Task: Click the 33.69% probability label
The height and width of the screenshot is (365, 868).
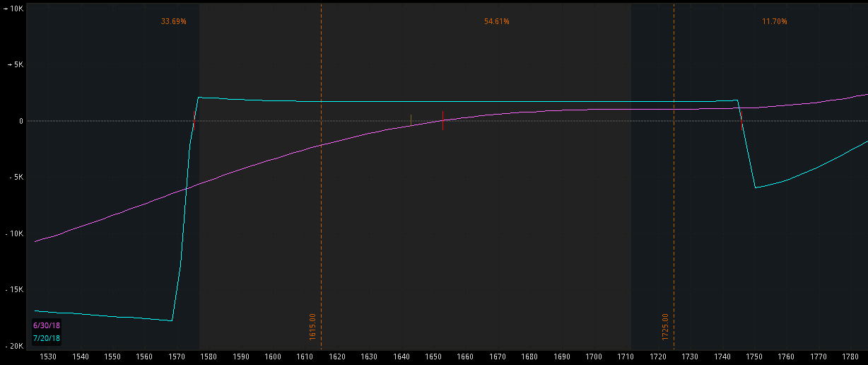Action: tap(174, 22)
